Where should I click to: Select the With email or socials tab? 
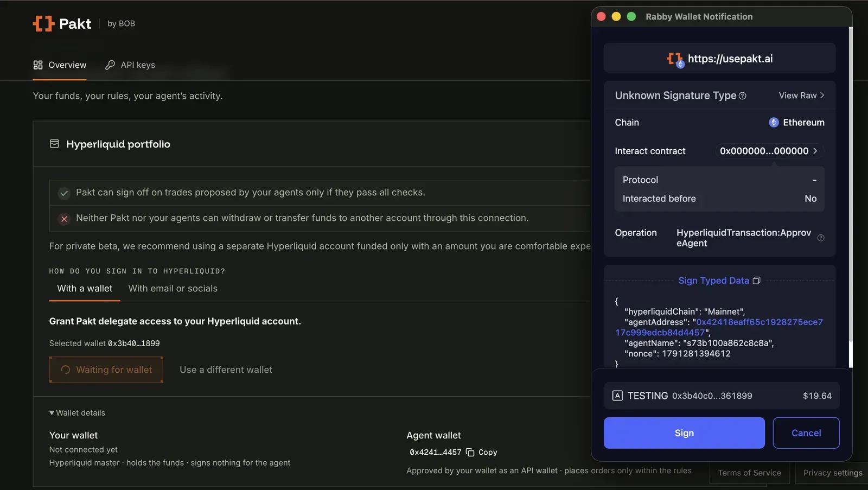coord(173,289)
